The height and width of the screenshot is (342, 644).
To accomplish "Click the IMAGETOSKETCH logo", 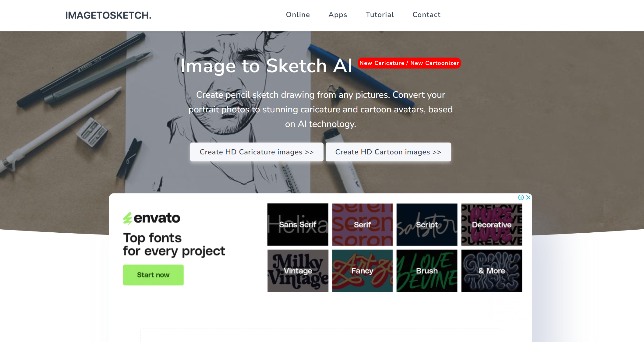I will pos(108,15).
